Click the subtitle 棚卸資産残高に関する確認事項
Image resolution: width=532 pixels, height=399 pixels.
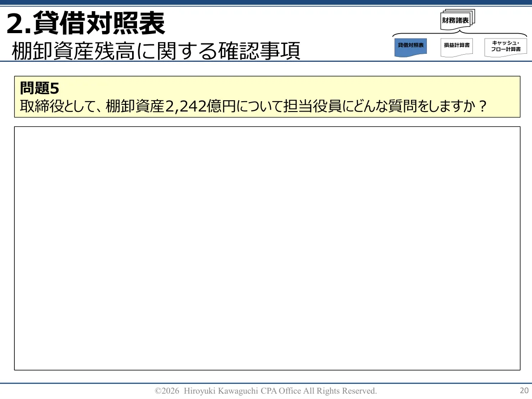[x=156, y=51]
